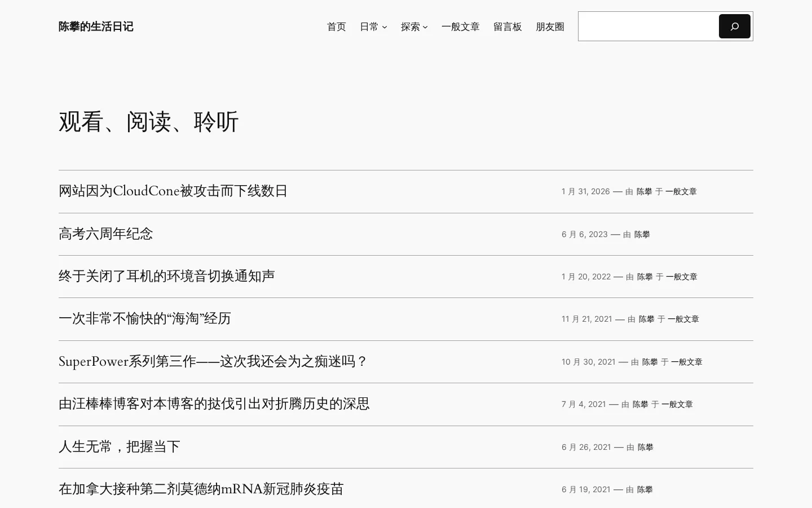
Task: Open post 一次非常不愉快的“海淘”经历
Action: tap(145, 319)
